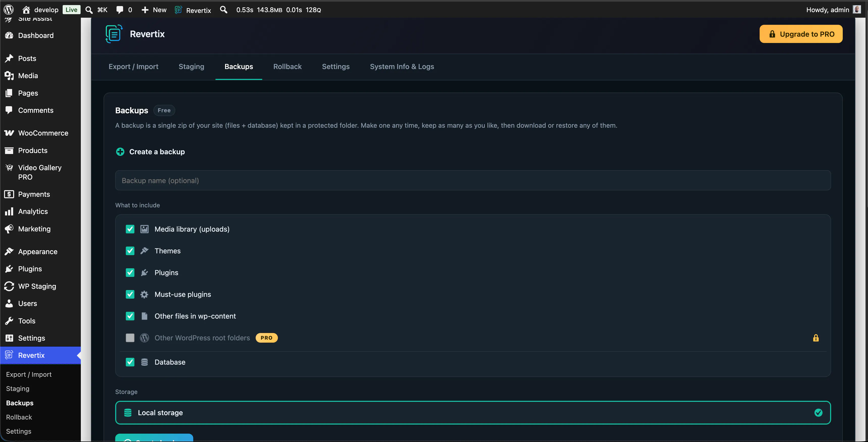
Task: Click the Posts pushpin icon
Action: coord(9,58)
